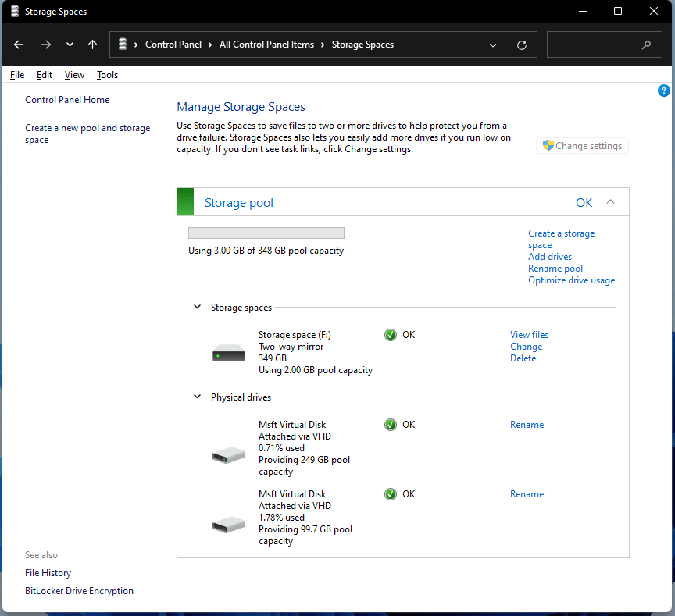675x616 pixels.
Task: Click the blue help question mark icon
Action: [664, 91]
